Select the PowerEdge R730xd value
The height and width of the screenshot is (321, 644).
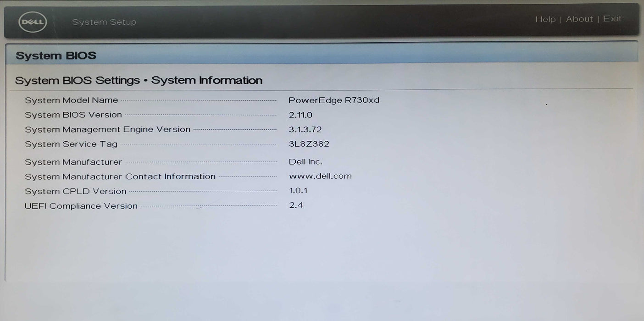point(334,100)
